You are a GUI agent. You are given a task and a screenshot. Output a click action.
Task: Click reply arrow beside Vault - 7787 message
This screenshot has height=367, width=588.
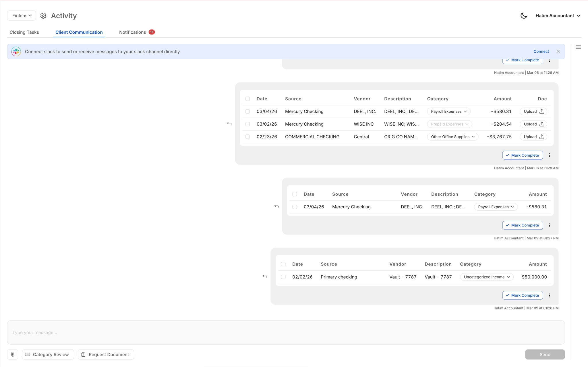click(x=265, y=276)
